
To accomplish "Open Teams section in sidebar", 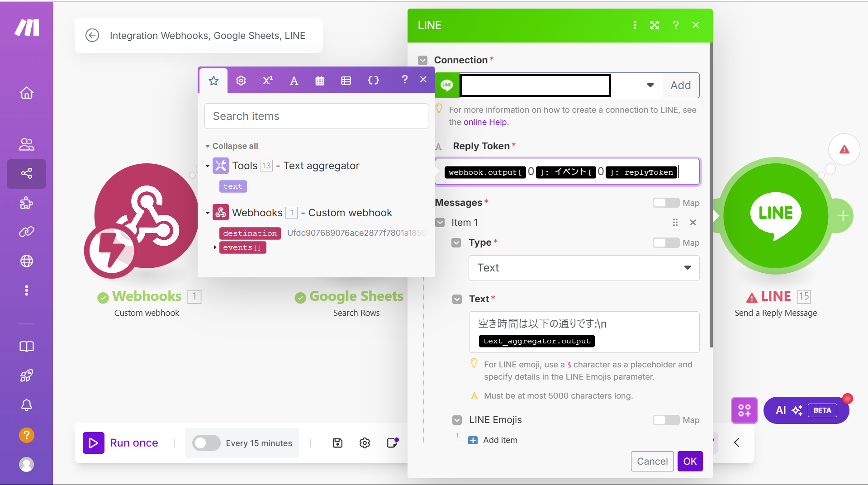I will [x=27, y=144].
